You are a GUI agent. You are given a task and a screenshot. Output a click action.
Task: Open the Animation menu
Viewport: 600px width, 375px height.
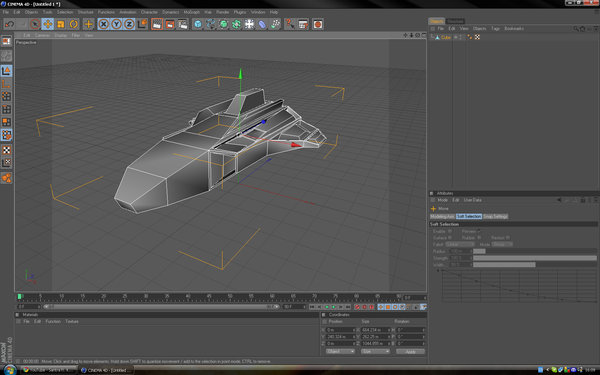[128, 12]
